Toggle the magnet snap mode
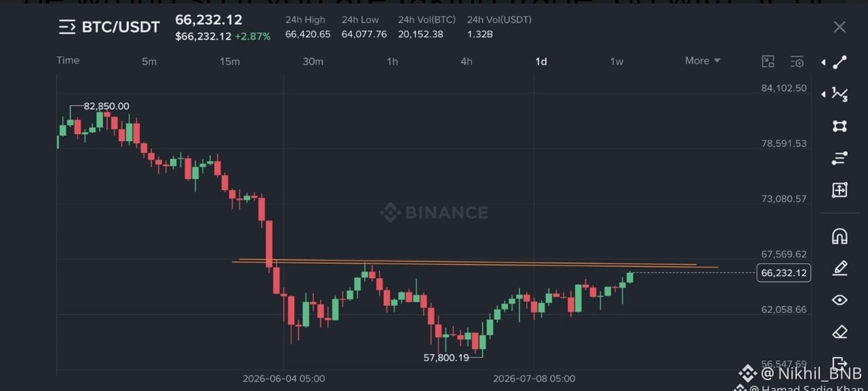This screenshot has height=391, width=868. point(840,236)
